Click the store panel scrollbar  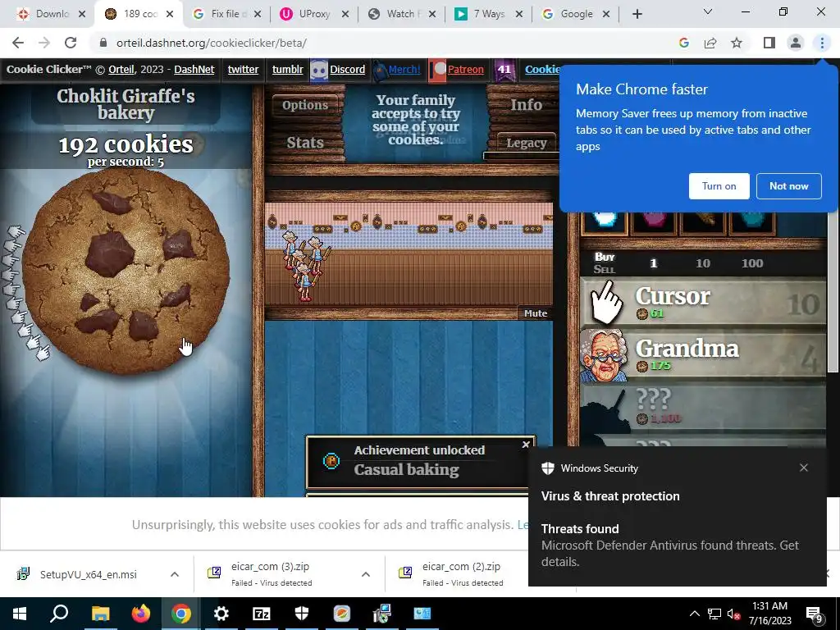[x=833, y=292]
